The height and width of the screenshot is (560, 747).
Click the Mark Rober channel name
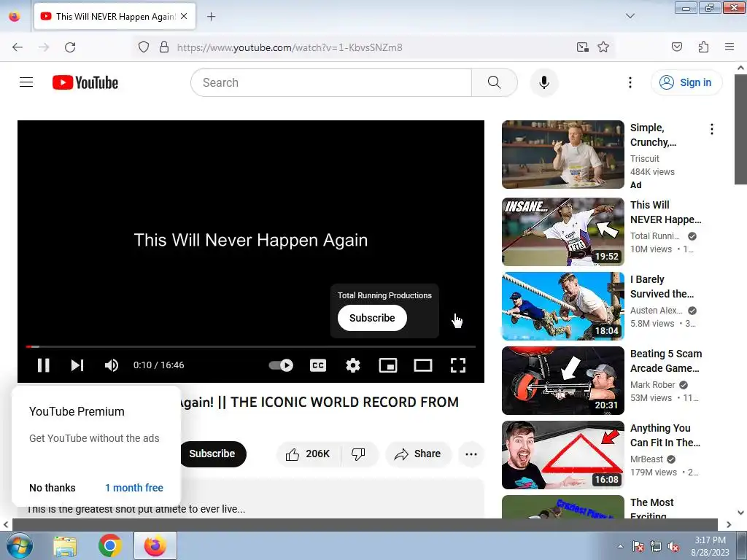(653, 385)
